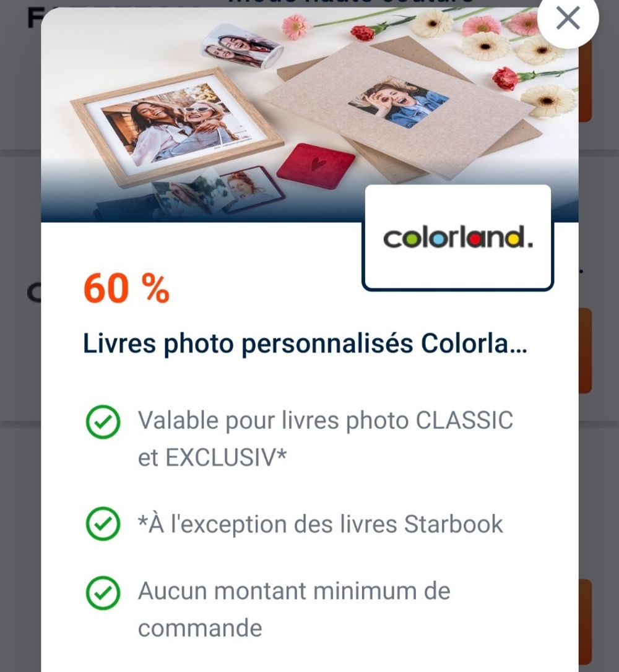Open the truncated Livres photo personnalisés title

click(305, 343)
